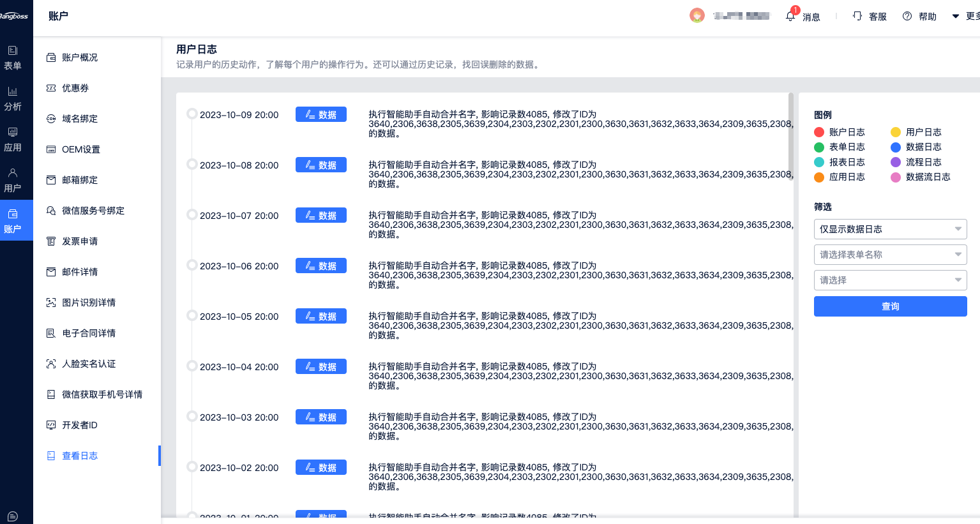This screenshot has height=524, width=980.
Task: Expand the 仅显示数据日志 filter dropdown
Action: (890, 229)
